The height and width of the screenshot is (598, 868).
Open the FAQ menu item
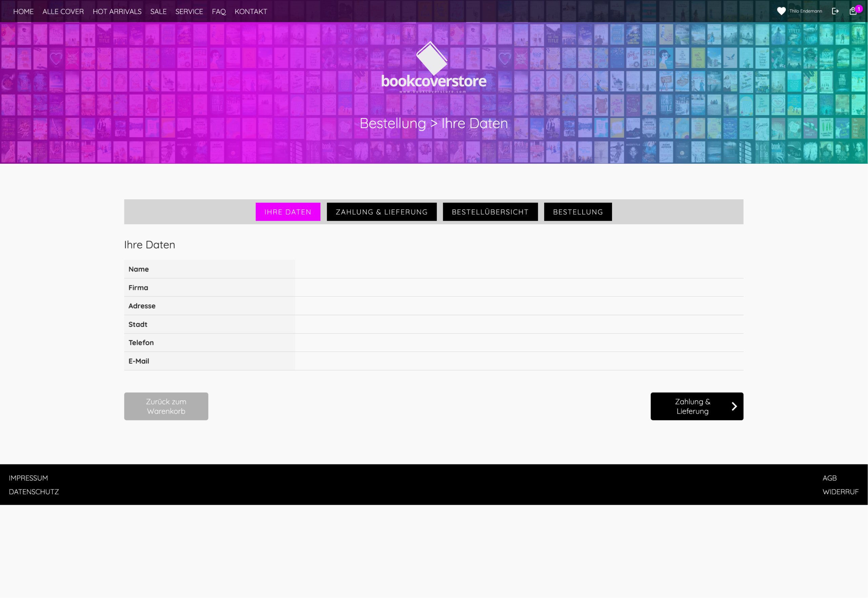point(218,12)
